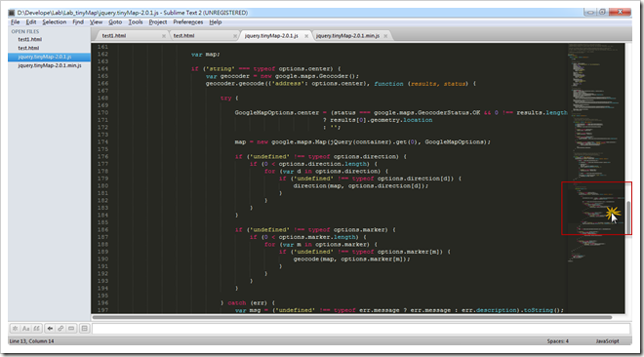The height and width of the screenshot is (357, 644).
Task: Toggle case sensitive search (Aa)
Action: pyautogui.click(x=26, y=329)
